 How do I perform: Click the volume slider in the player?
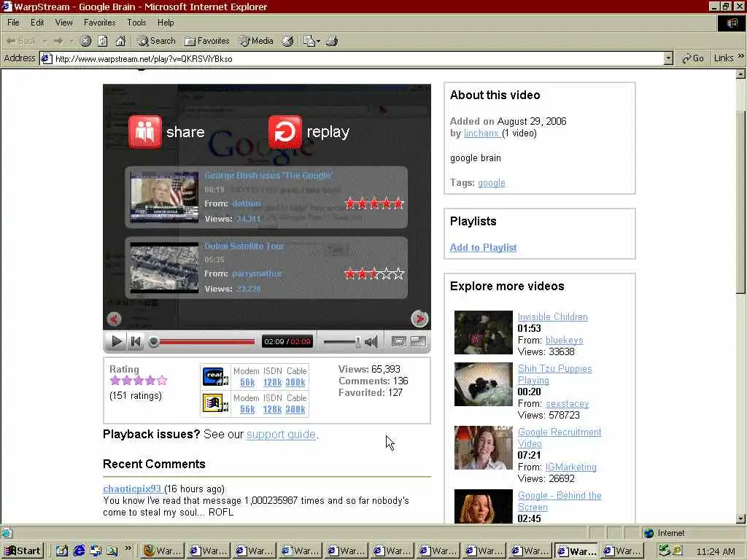click(342, 341)
